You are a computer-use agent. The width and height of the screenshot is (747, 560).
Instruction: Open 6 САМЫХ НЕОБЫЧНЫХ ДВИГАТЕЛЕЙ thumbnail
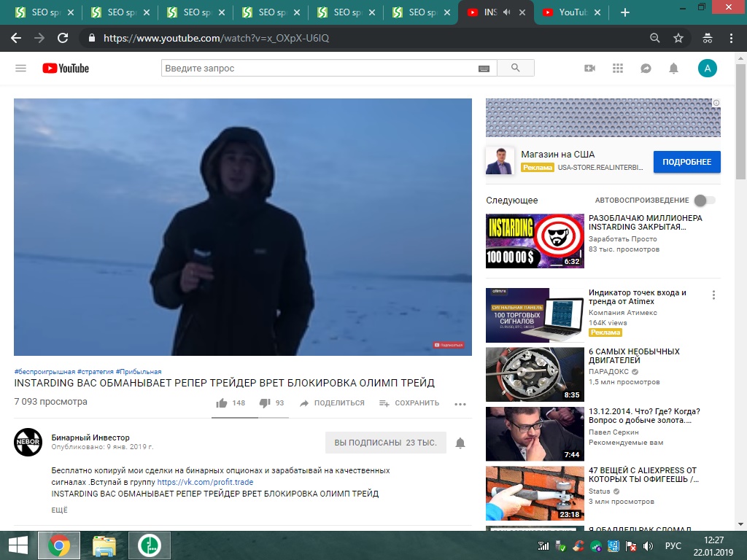pyautogui.click(x=535, y=374)
